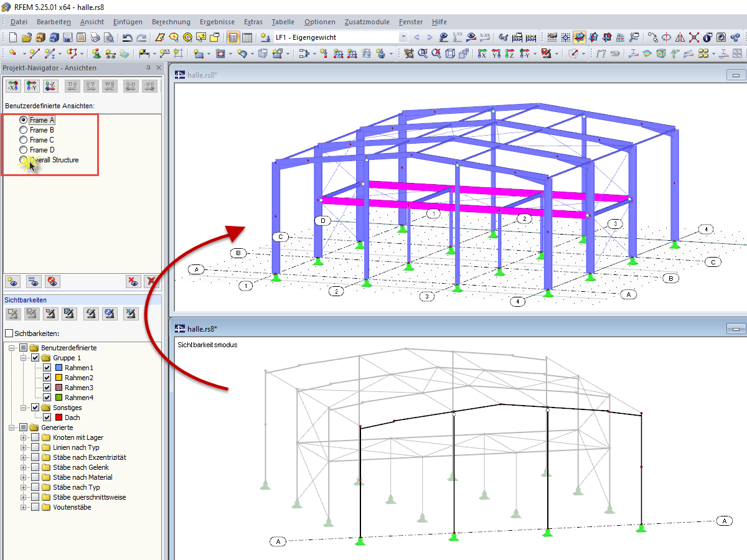747x560 pixels.
Task: Undo the last action with the Undo arrow
Action: pos(127,37)
